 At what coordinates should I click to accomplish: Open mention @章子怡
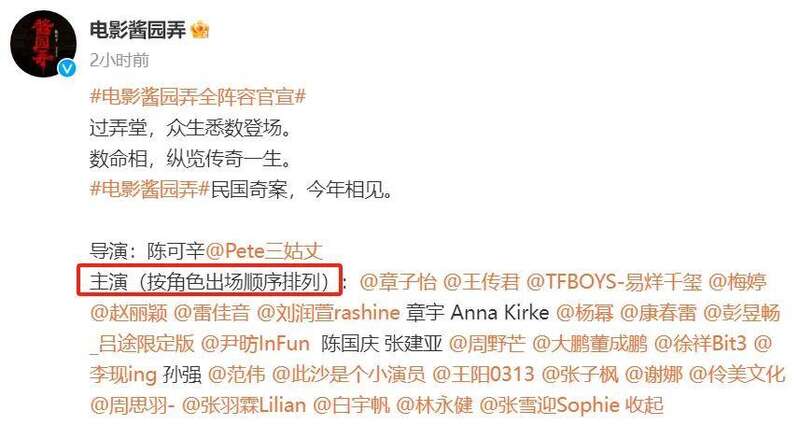(x=398, y=282)
